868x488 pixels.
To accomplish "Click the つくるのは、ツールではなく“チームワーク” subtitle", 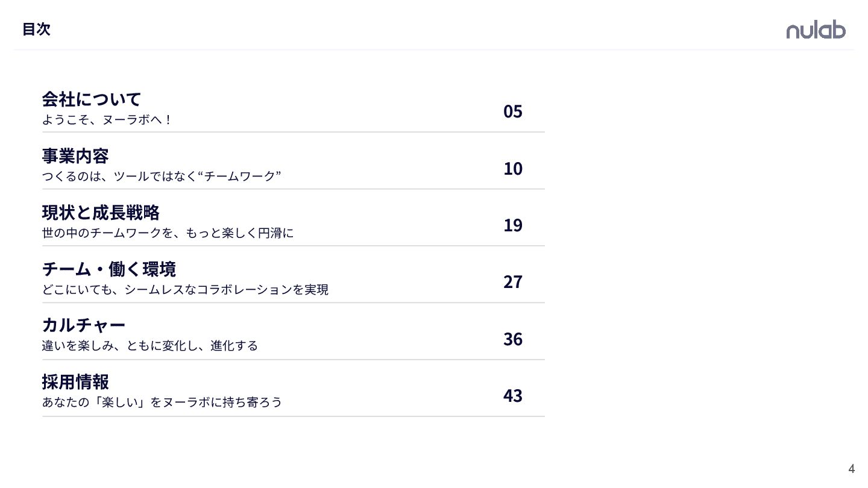I will pos(162,177).
